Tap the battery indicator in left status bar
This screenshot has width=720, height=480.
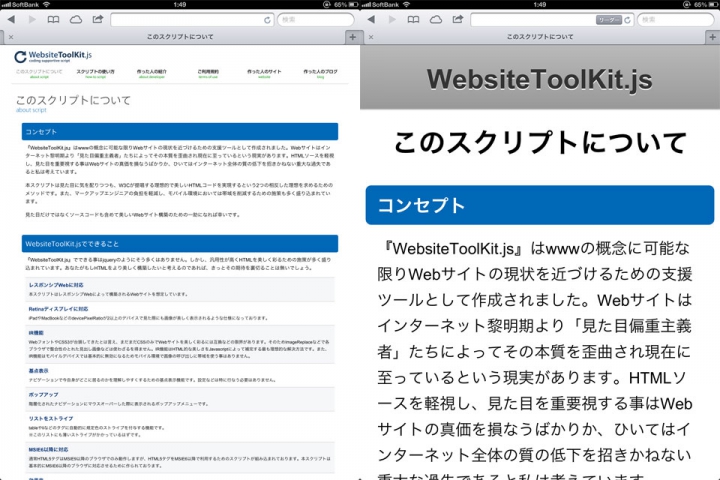[x=353, y=4]
